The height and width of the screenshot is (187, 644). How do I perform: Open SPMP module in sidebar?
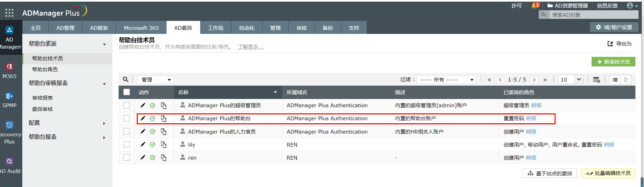[10, 100]
